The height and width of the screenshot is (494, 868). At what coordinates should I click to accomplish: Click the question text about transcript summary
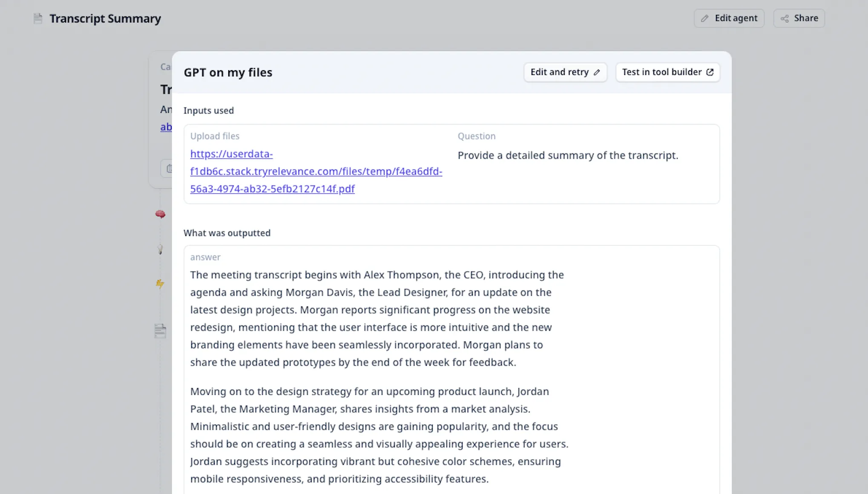567,155
